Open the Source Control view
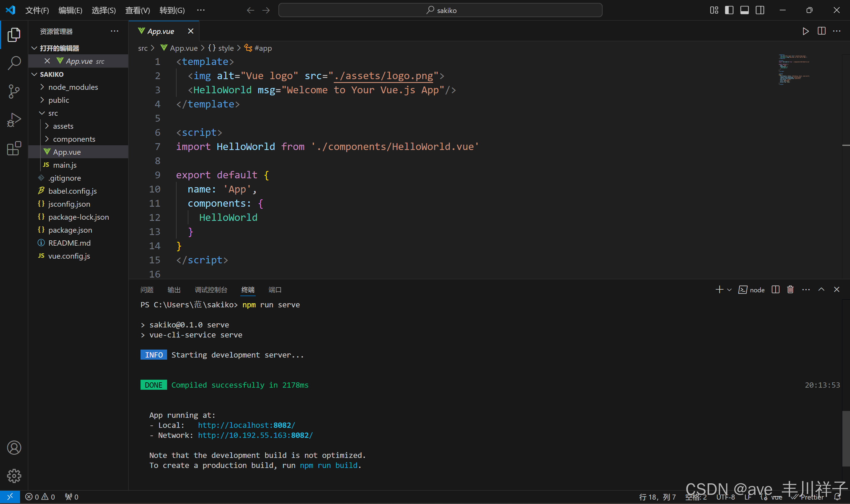Viewport: 850px width, 504px height. [14, 91]
